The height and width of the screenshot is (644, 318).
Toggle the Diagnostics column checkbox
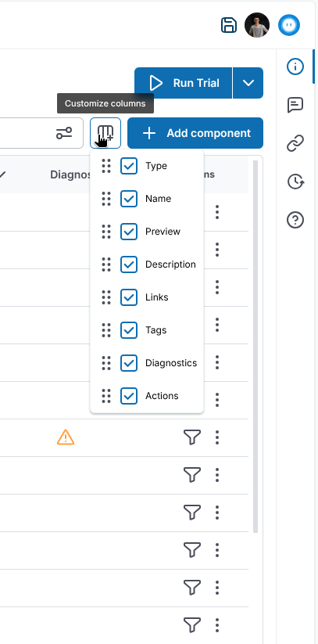coord(129,363)
